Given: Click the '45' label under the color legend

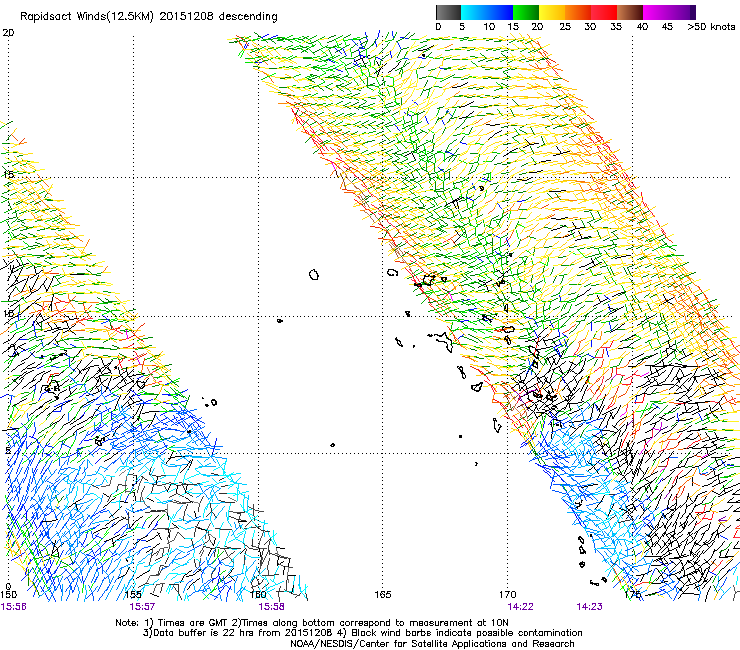Looking at the screenshot, I should tap(667, 27).
